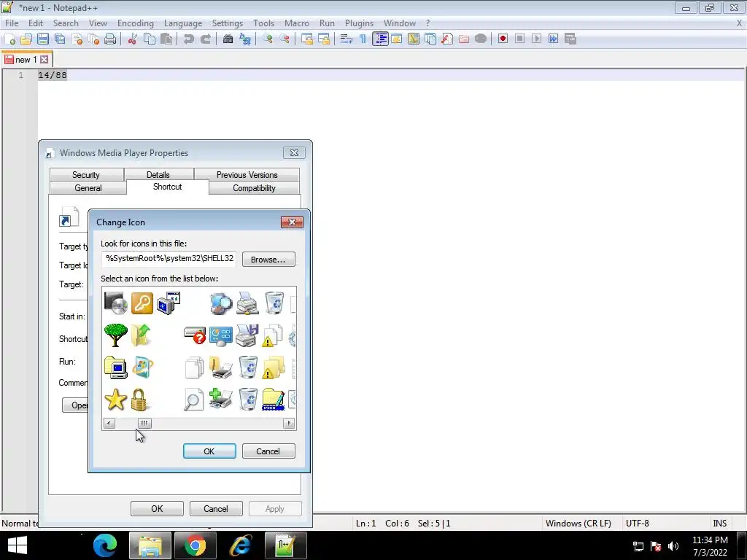747x560 pixels.
Task: Switch to the Security tab
Action: coord(86,175)
